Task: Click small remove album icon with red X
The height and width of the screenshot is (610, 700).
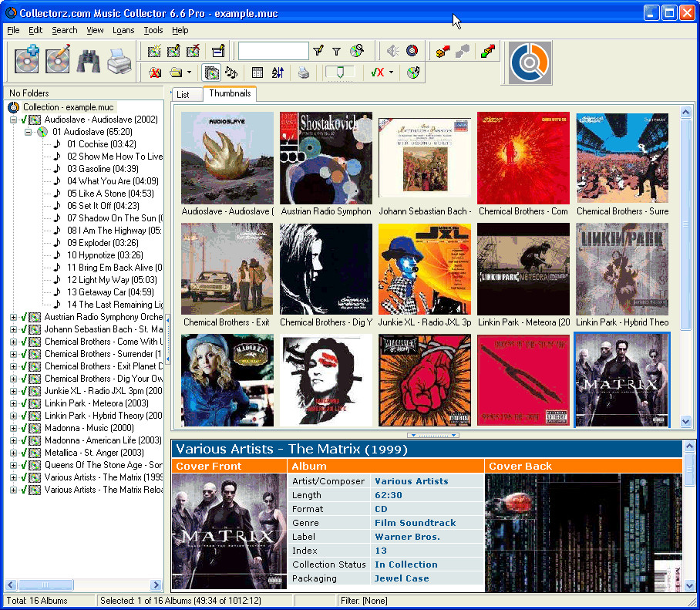Action: tap(193, 50)
